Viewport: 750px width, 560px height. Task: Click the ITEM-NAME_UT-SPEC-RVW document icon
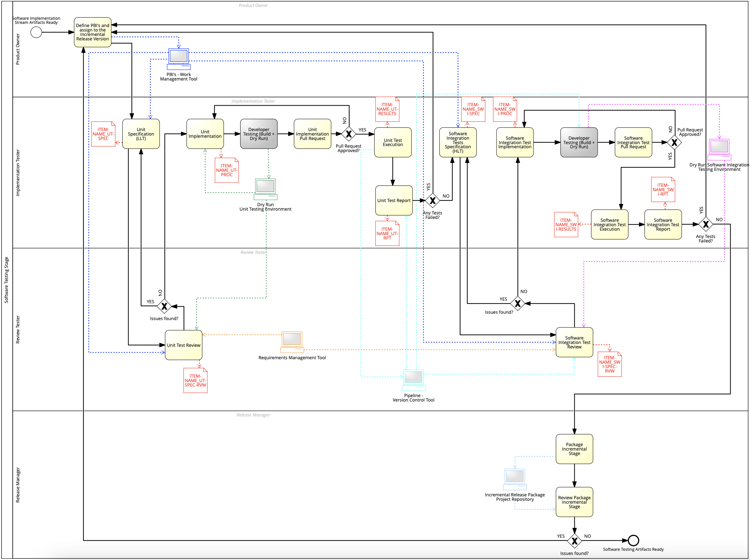click(195, 380)
